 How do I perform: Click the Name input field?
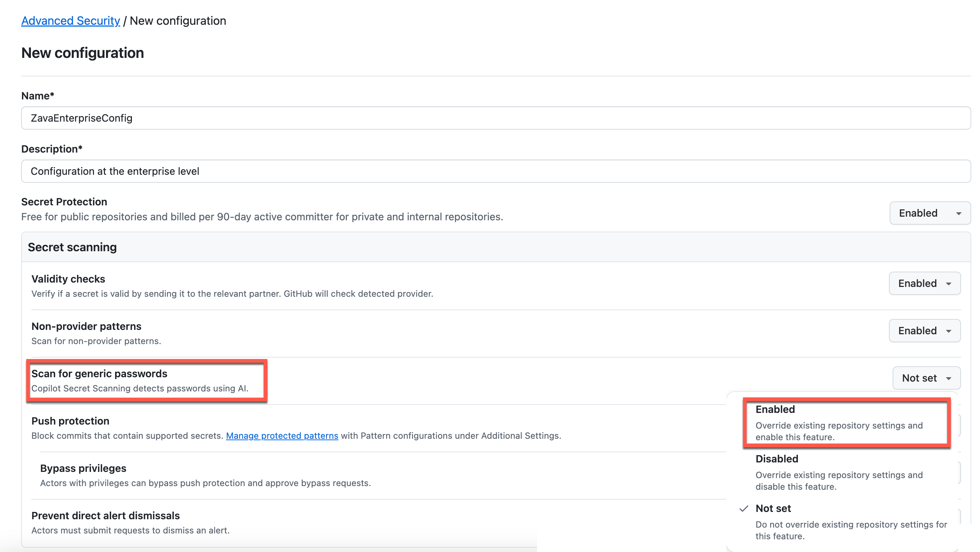tap(495, 118)
